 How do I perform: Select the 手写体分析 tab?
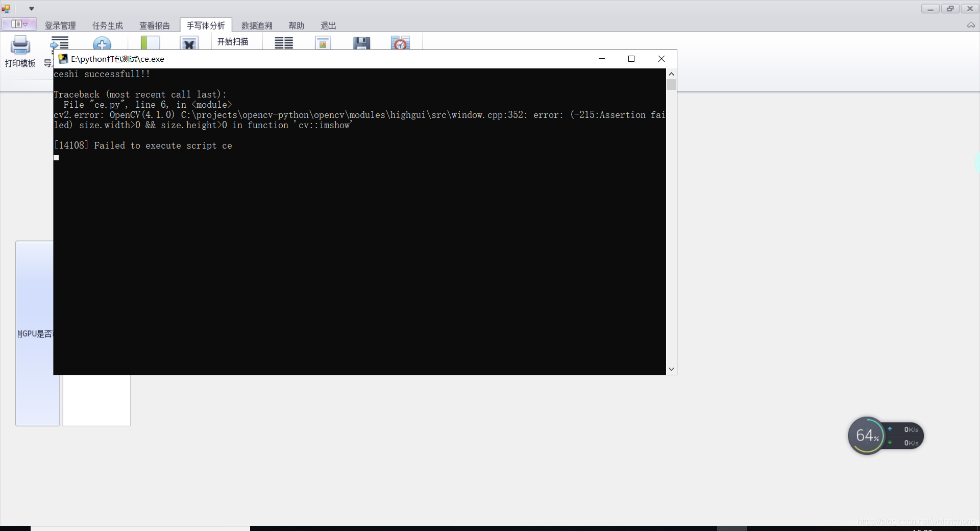click(x=206, y=26)
